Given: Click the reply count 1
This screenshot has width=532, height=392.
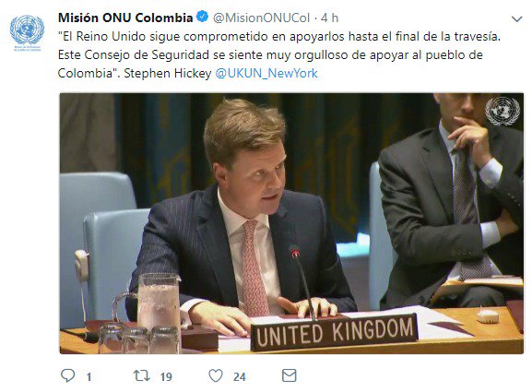Looking at the screenshot, I should (89, 376).
